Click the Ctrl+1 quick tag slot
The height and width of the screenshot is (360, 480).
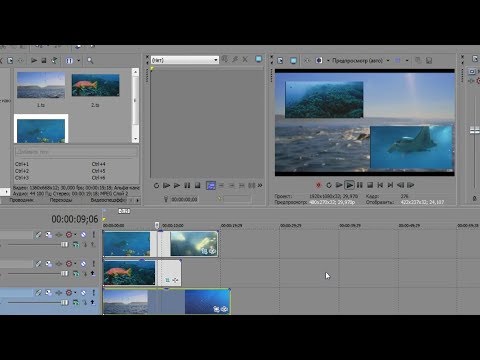click(22, 164)
